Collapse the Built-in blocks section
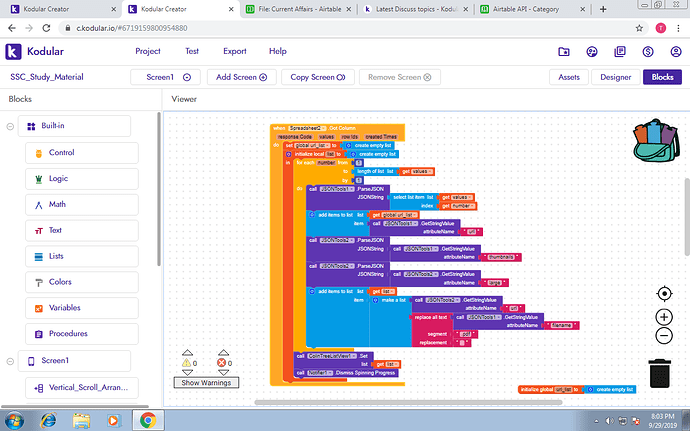The width and height of the screenshot is (690, 431). 10,127
